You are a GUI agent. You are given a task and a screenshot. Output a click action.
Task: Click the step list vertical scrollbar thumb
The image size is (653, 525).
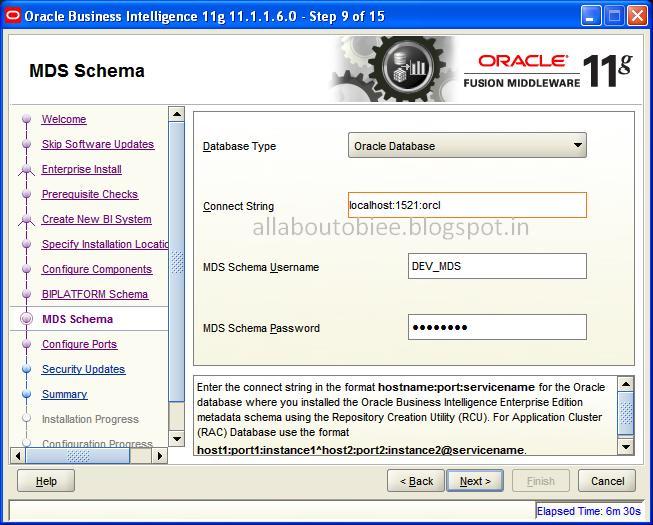[x=177, y=261]
